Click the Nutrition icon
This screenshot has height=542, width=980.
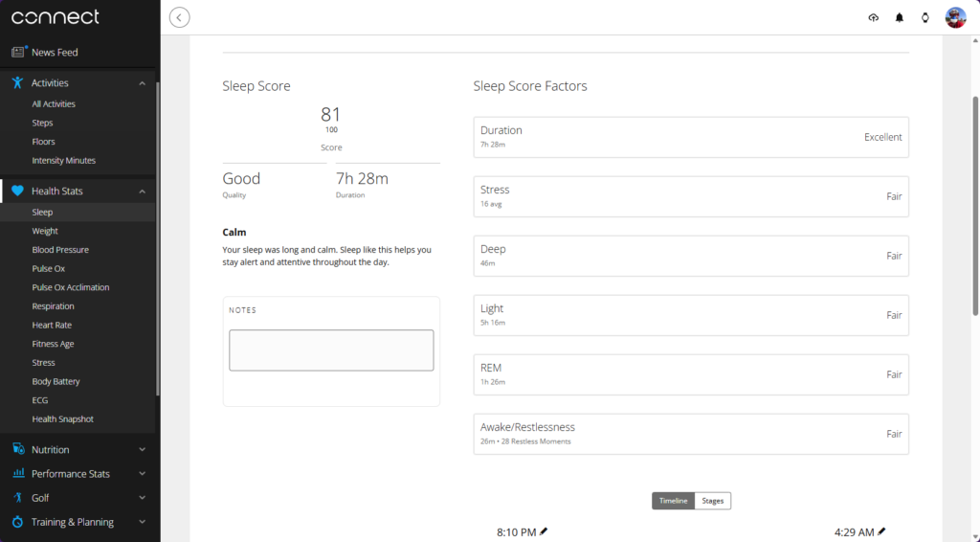(18, 449)
